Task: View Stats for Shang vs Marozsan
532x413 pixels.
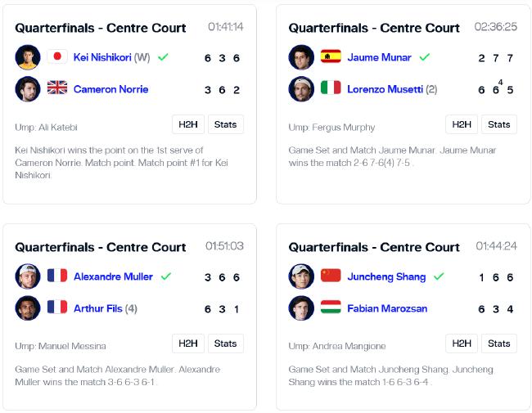Action: 498,343
